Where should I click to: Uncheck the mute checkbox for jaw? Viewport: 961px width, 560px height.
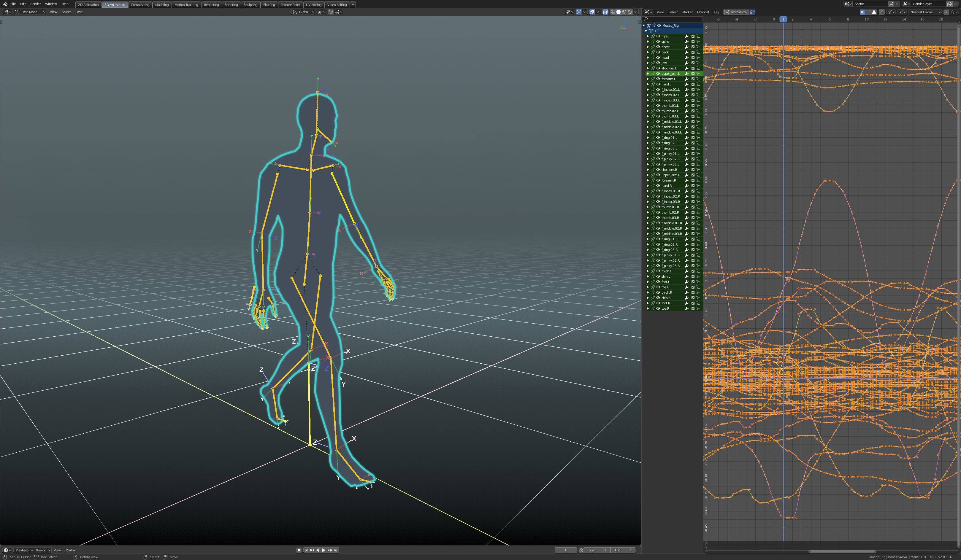pyautogui.click(x=693, y=63)
